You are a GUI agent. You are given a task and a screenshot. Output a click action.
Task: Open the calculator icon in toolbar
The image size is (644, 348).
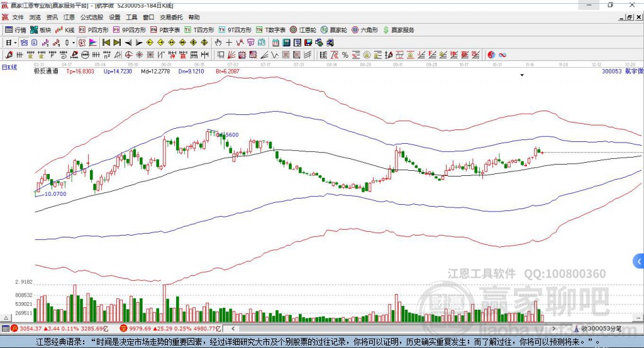click(287, 42)
